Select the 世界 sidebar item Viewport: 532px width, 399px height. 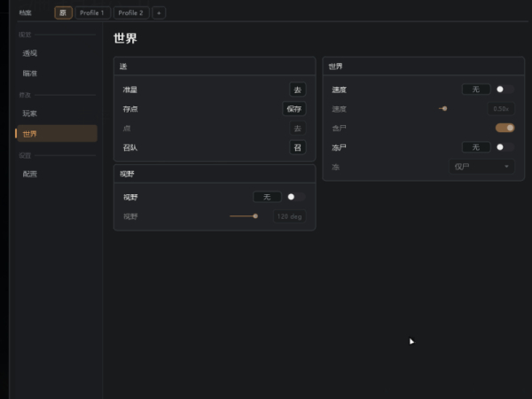click(57, 134)
